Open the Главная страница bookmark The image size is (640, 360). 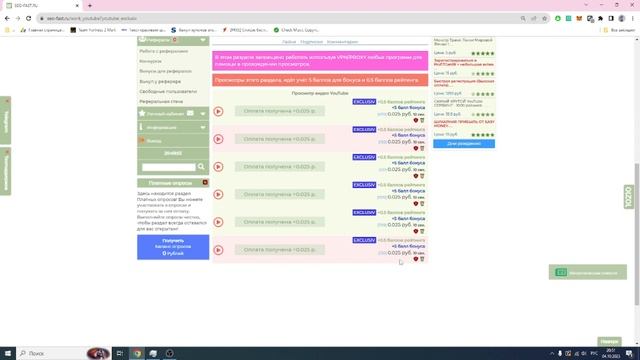[x=42, y=30]
